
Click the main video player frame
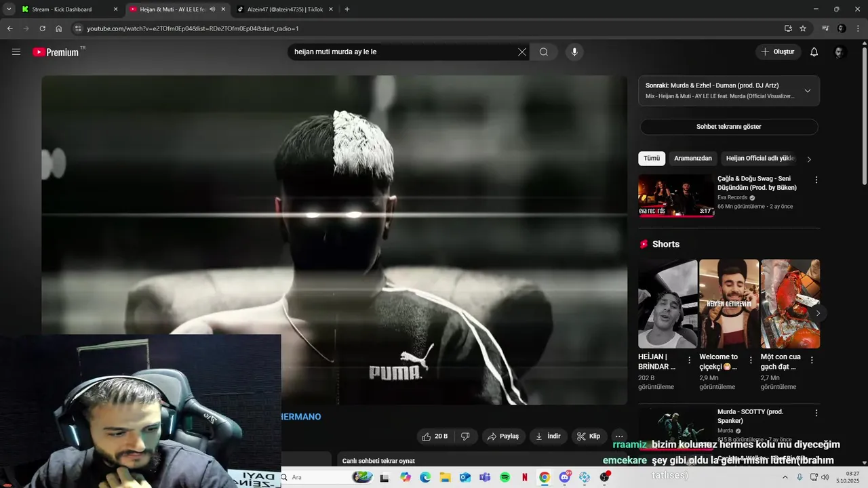[x=334, y=239]
